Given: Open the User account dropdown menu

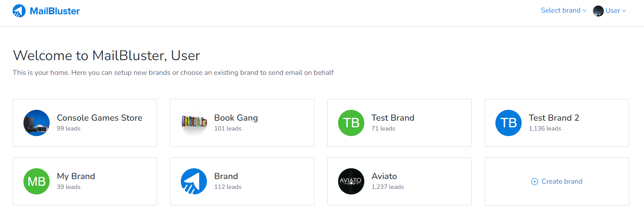Looking at the screenshot, I should click(615, 11).
